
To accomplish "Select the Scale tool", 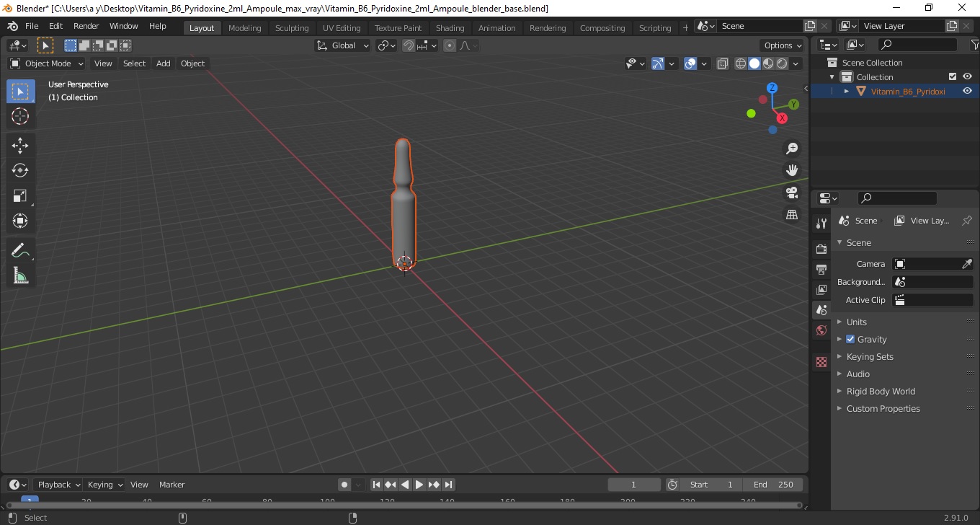I will point(20,195).
